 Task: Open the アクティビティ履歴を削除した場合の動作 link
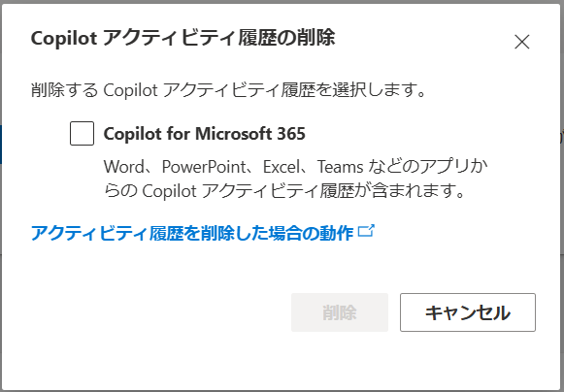tap(192, 233)
